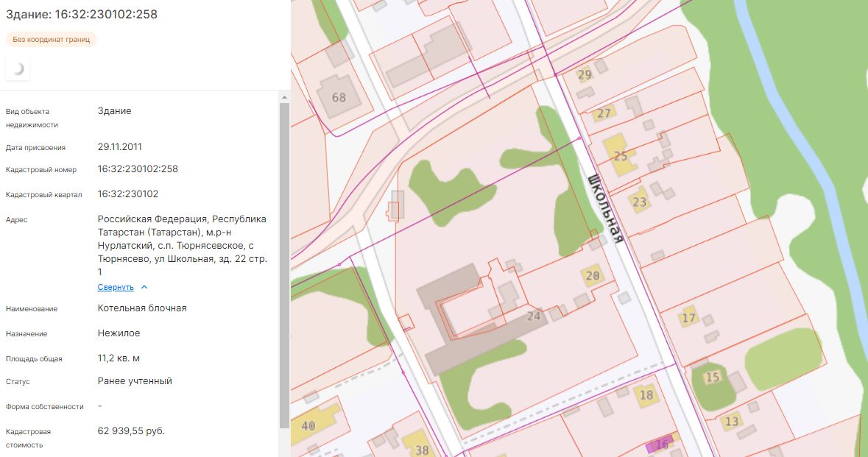The image size is (868, 457).
Task: Click house number 27 on the map
Action: pyautogui.click(x=604, y=113)
